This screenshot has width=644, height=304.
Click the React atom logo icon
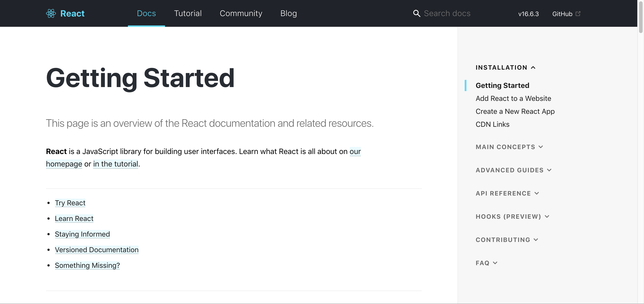pyautogui.click(x=51, y=13)
